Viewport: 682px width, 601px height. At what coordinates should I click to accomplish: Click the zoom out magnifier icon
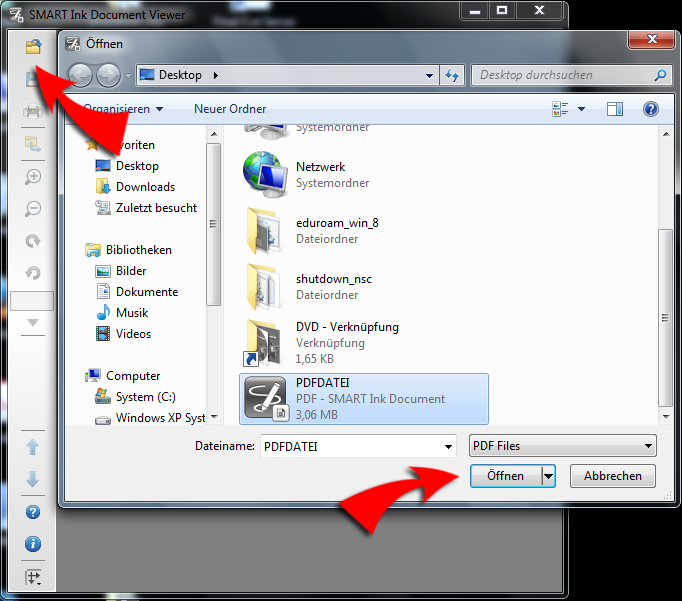pyautogui.click(x=32, y=209)
